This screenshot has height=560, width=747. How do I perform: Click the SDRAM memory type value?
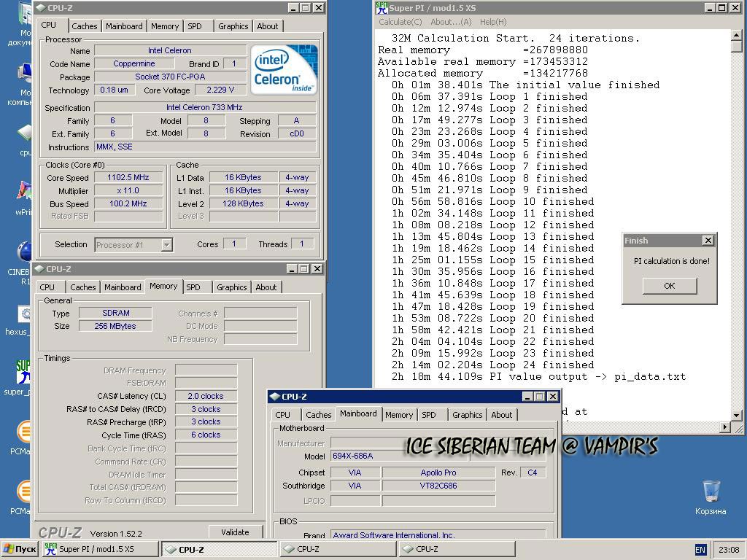[116, 313]
